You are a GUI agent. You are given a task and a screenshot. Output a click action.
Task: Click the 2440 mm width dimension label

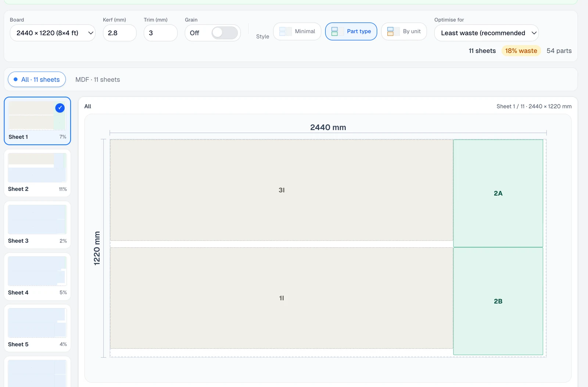click(328, 127)
